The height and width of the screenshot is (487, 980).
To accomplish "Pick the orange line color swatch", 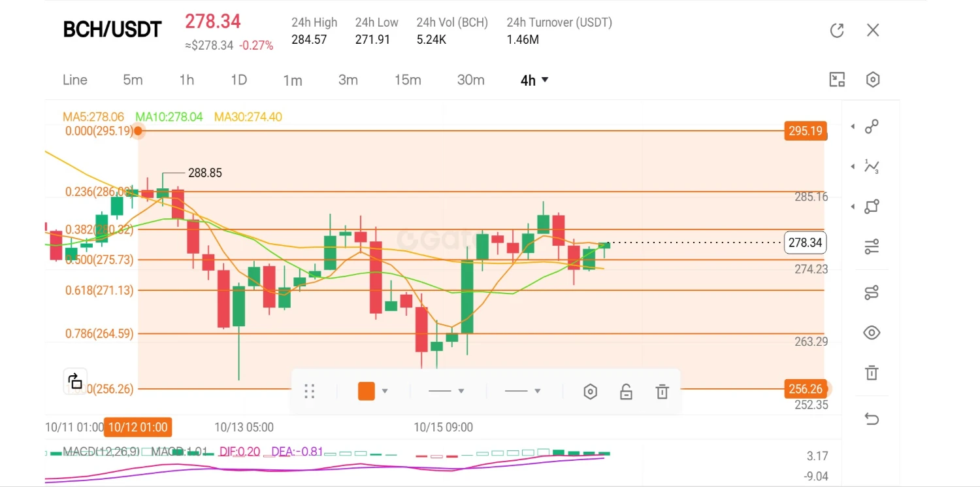I will coord(367,391).
